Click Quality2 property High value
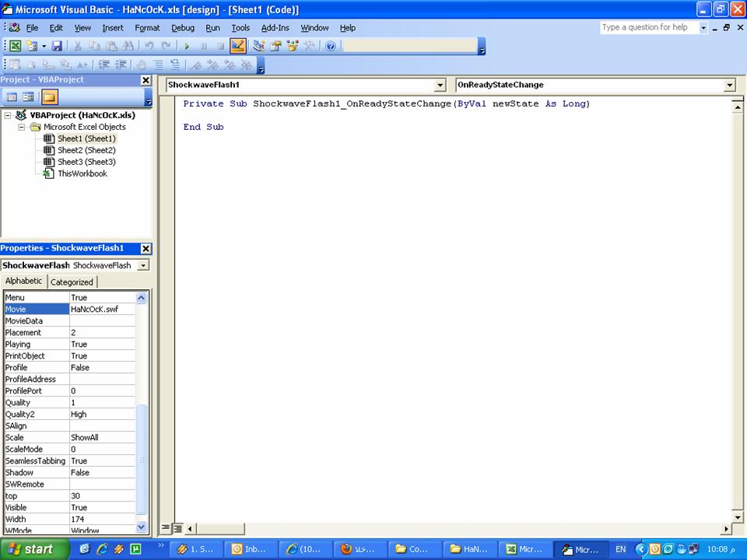Viewport: 747px width, 560px height. [x=103, y=415]
